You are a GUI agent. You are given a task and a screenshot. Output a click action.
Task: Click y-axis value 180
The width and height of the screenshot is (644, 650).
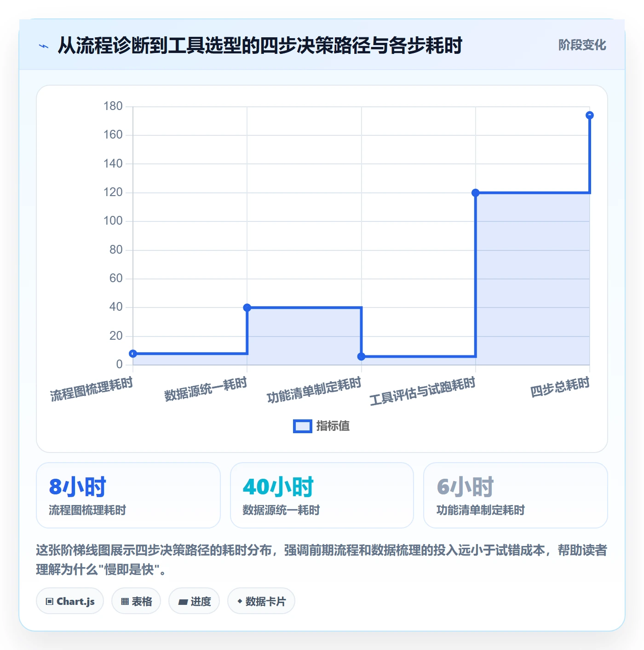113,106
